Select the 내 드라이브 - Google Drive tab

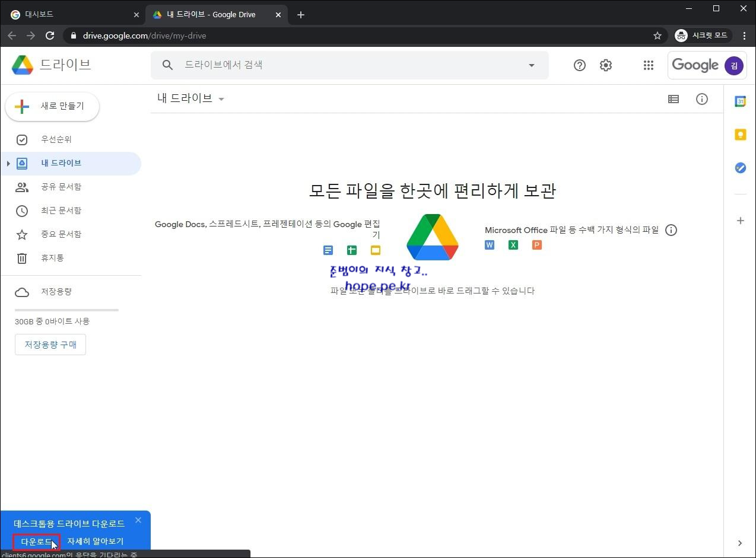217,15
